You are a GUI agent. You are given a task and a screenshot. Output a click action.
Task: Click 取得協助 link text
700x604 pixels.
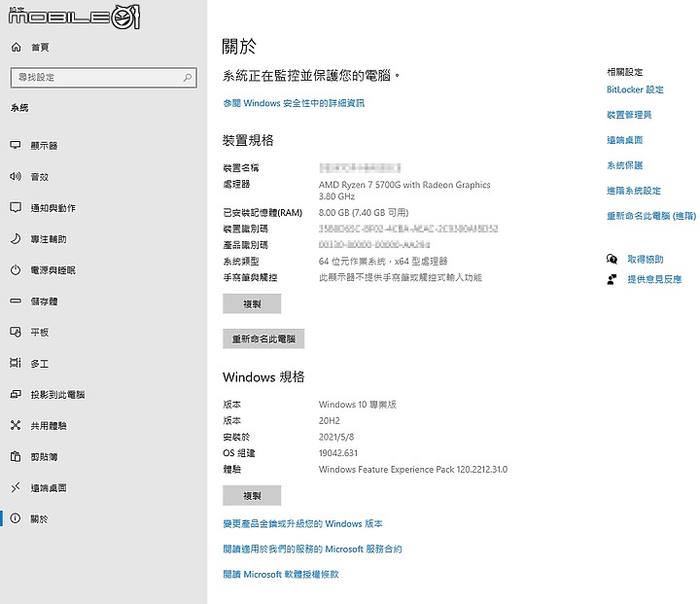(x=646, y=259)
